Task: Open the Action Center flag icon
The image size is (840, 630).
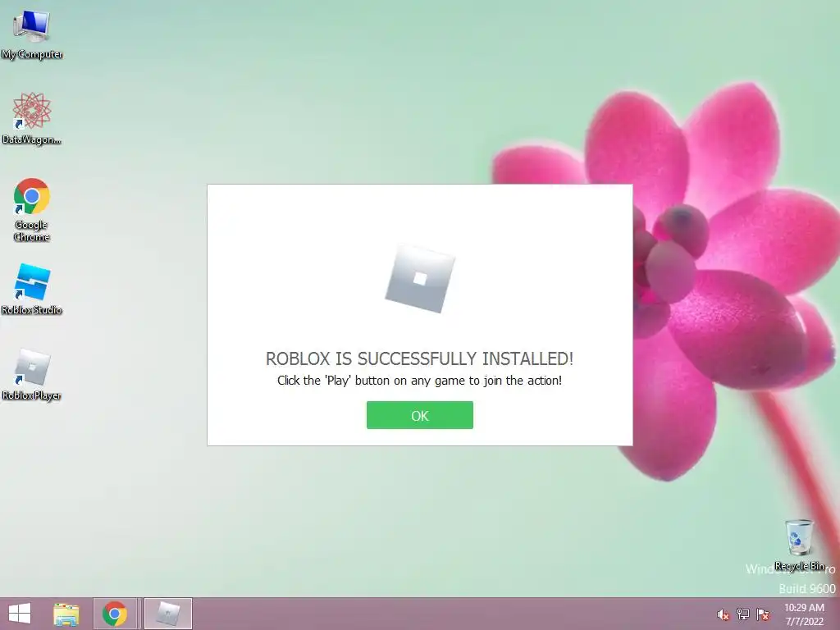Action: (763, 614)
